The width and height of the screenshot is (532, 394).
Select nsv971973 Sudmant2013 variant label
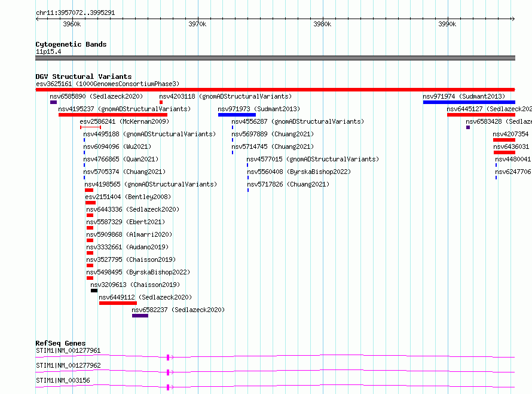pyautogui.click(x=259, y=109)
